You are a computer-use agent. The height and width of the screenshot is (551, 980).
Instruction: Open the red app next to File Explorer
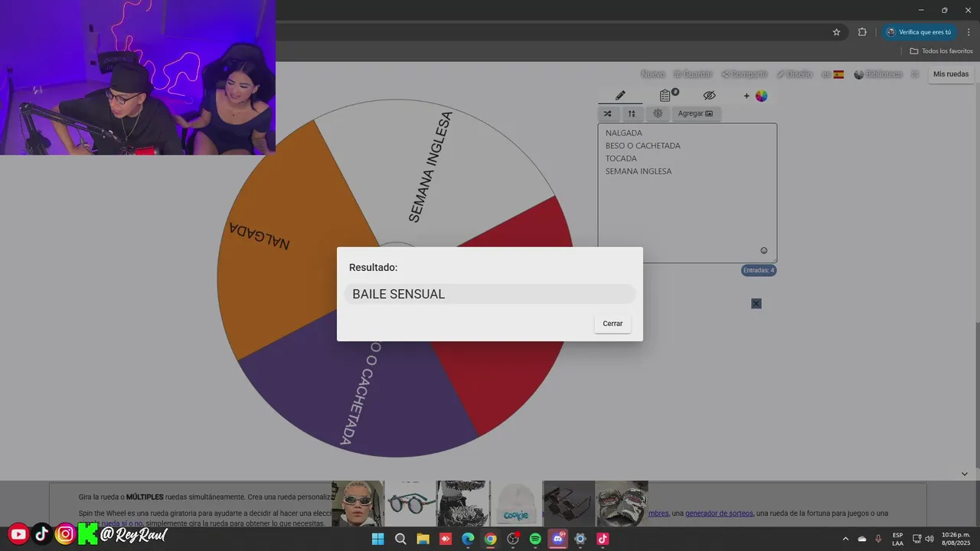click(x=446, y=539)
